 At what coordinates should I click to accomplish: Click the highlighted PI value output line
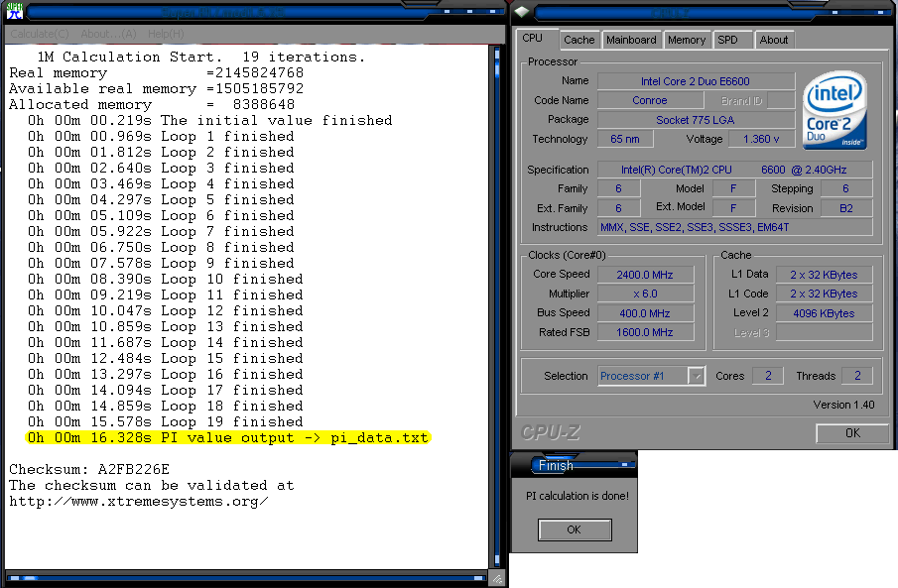point(227,438)
